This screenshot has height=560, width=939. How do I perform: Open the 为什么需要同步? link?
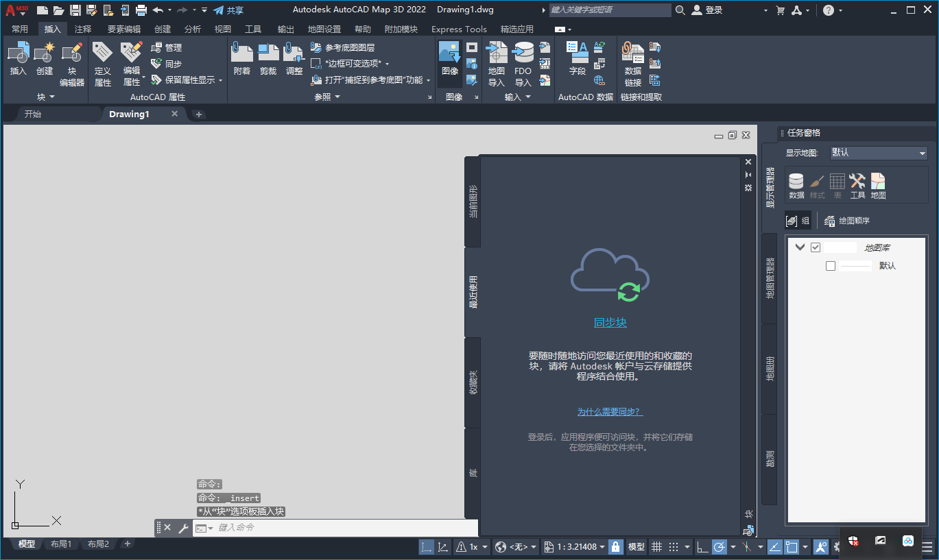pyautogui.click(x=610, y=411)
